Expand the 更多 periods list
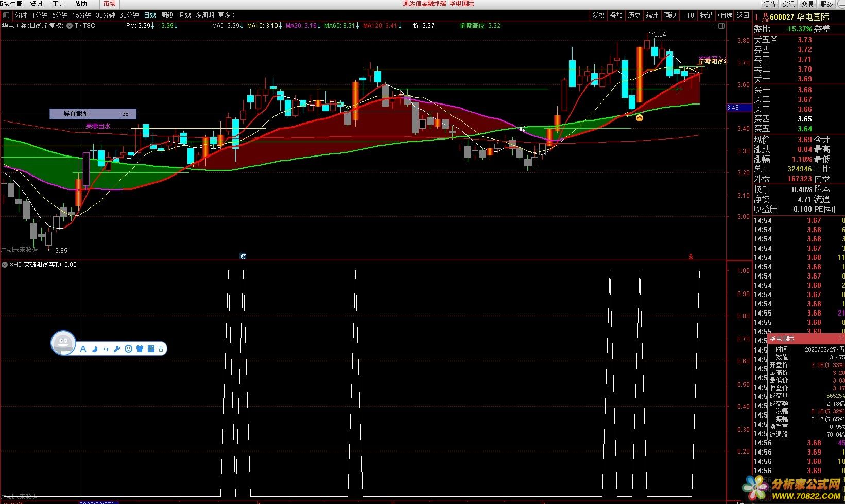Screen dimensions: 845x504 [x=227, y=15]
